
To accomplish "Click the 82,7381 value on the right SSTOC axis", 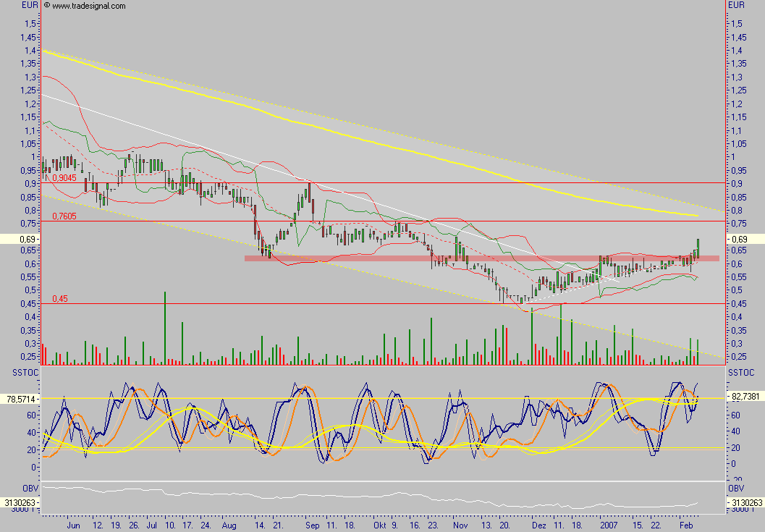I will (746, 397).
